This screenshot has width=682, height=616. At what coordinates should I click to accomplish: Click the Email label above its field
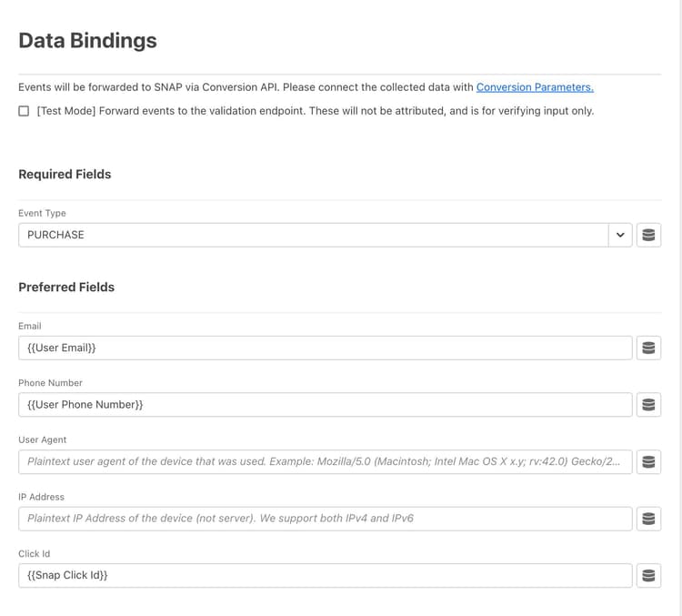tap(30, 326)
